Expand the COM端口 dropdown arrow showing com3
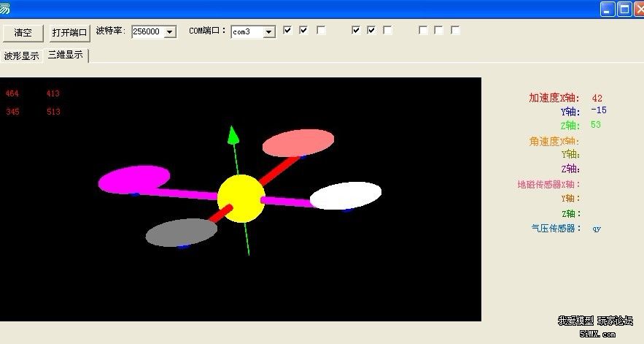644x344 pixels. 269,32
